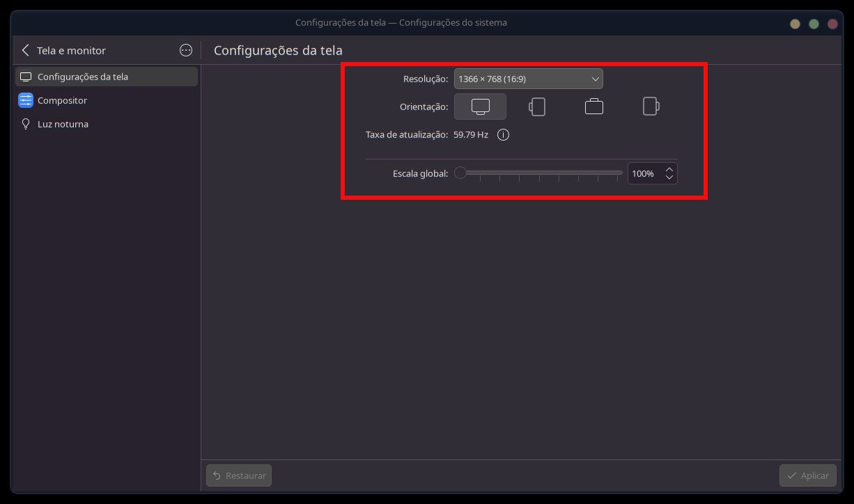This screenshot has height=504, width=854.
Task: Click the back arrow beside Tela e monitor
Action: 26,50
